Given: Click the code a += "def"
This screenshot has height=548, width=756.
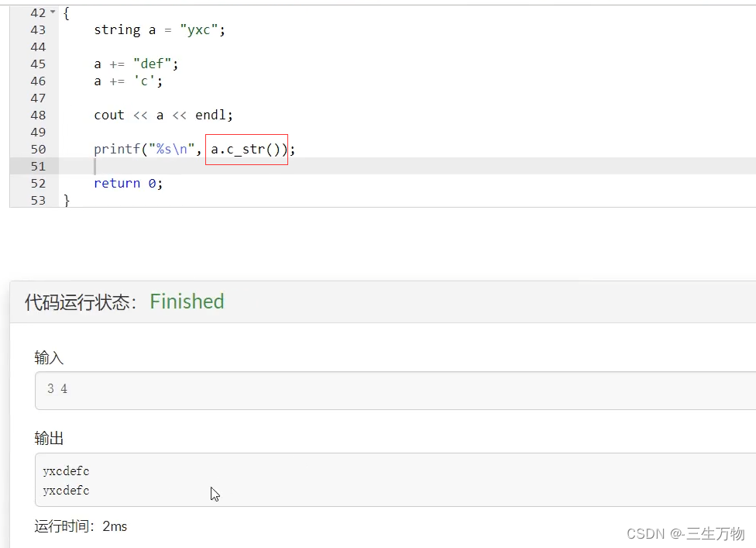Looking at the screenshot, I should tap(136, 64).
